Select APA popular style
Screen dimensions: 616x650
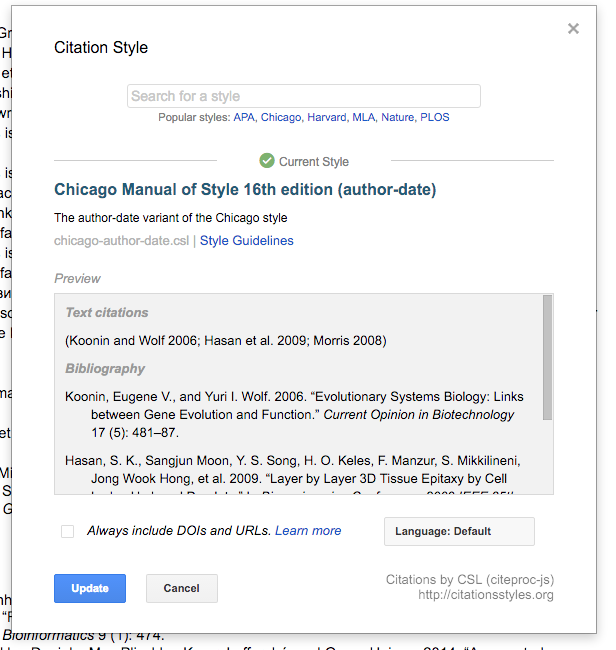pyautogui.click(x=244, y=117)
